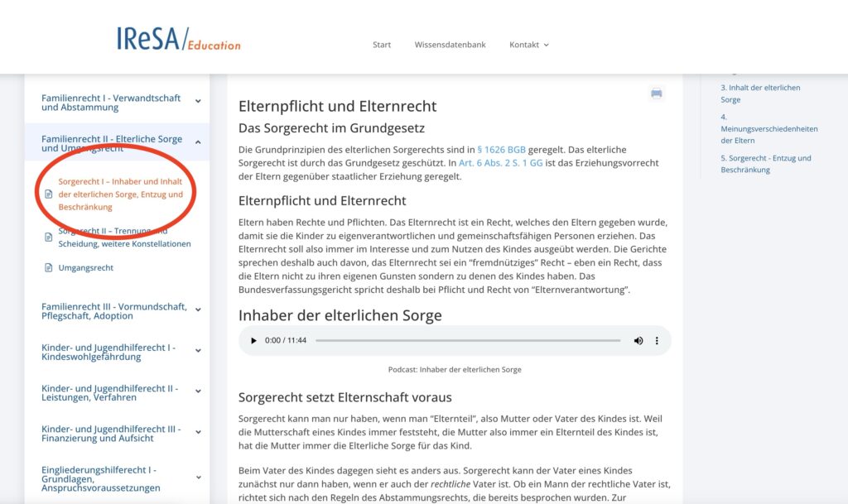Screen dimensions: 848x504
Task: Open the Wissensdatenbank menu item
Action: click(450, 45)
